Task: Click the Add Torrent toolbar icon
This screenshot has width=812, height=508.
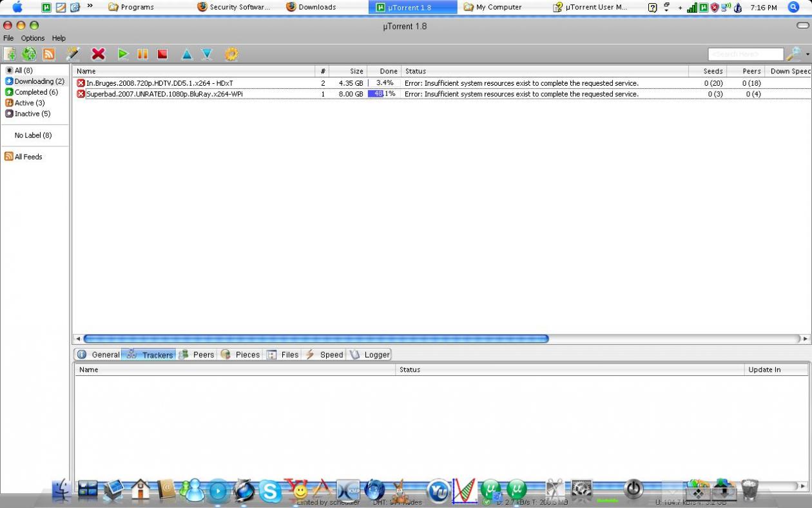Action: [10, 54]
